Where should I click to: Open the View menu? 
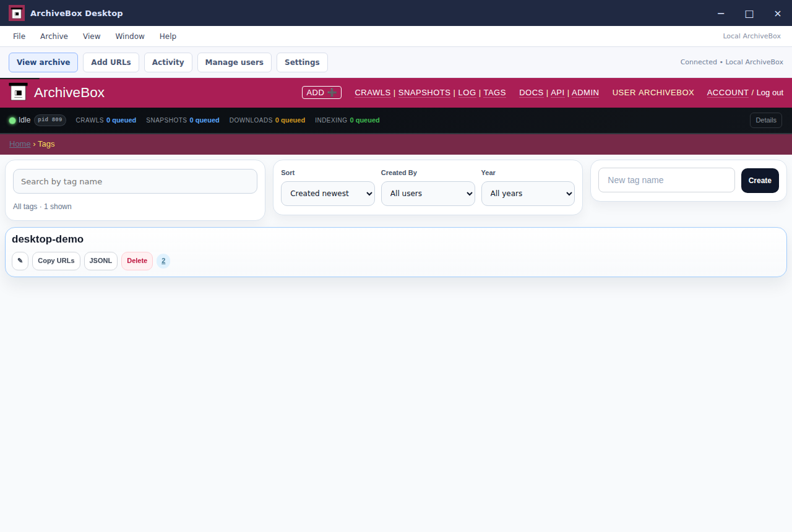pos(92,36)
